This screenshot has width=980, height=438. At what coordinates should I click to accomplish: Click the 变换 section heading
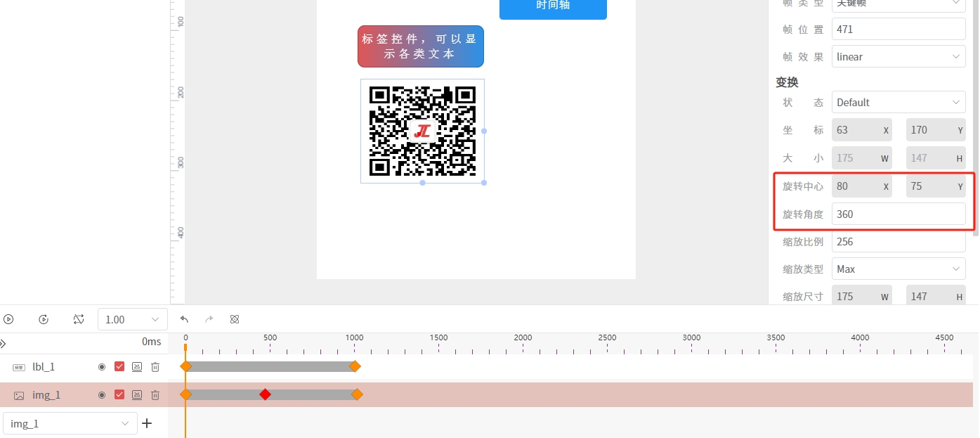coord(787,82)
